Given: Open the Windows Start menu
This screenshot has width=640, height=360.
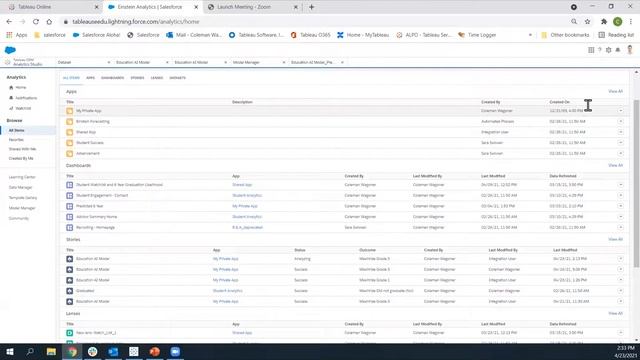Looking at the screenshot, I should click(x=9, y=351).
